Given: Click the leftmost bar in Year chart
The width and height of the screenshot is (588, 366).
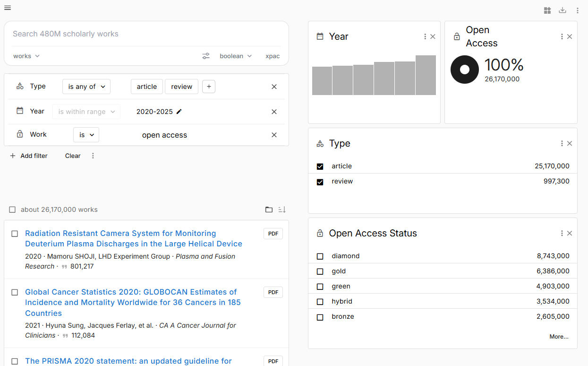Looking at the screenshot, I should pyautogui.click(x=322, y=81).
